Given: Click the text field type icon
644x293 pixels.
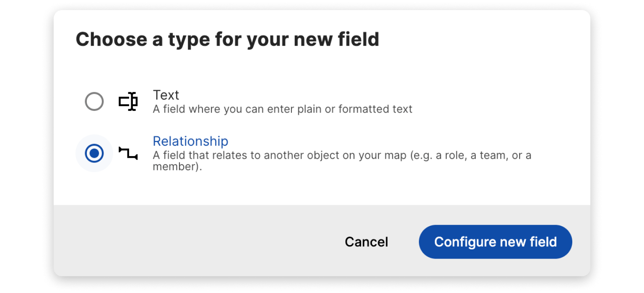Looking at the screenshot, I should pyautogui.click(x=128, y=102).
